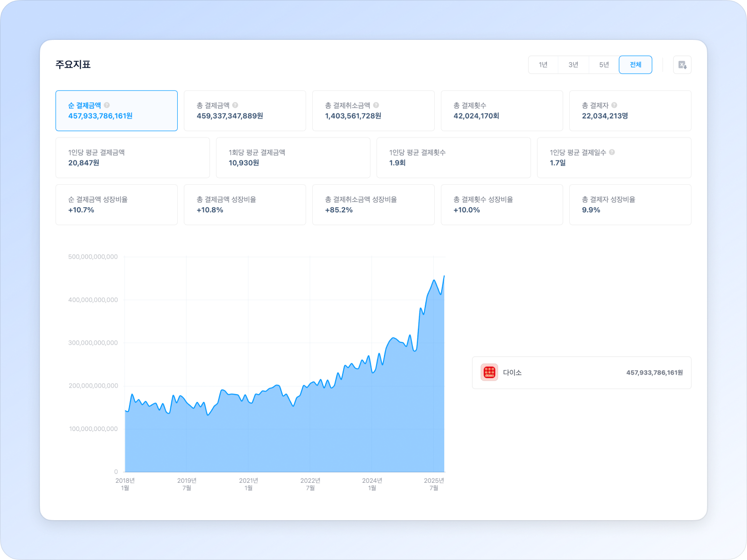Screen dimensions: 747x560
Task: Click the Excel download icon
Action: point(682,65)
